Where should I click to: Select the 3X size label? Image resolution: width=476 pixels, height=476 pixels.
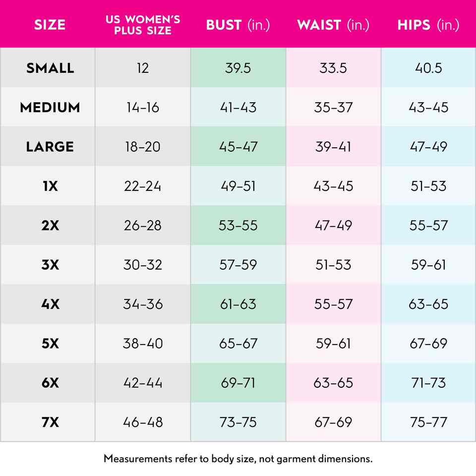pyautogui.click(x=50, y=265)
